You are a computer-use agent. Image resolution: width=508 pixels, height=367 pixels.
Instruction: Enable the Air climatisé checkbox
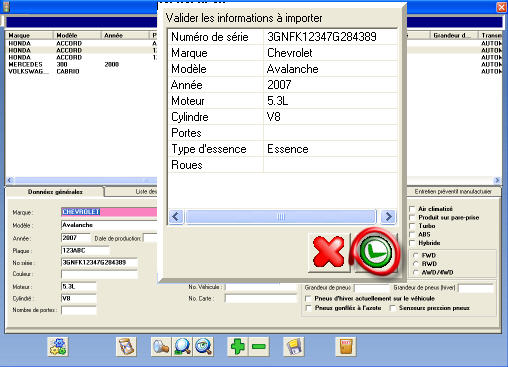click(x=412, y=209)
